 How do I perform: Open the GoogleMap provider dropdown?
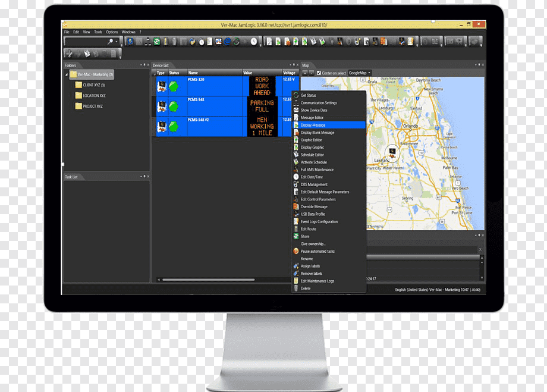tap(360, 73)
